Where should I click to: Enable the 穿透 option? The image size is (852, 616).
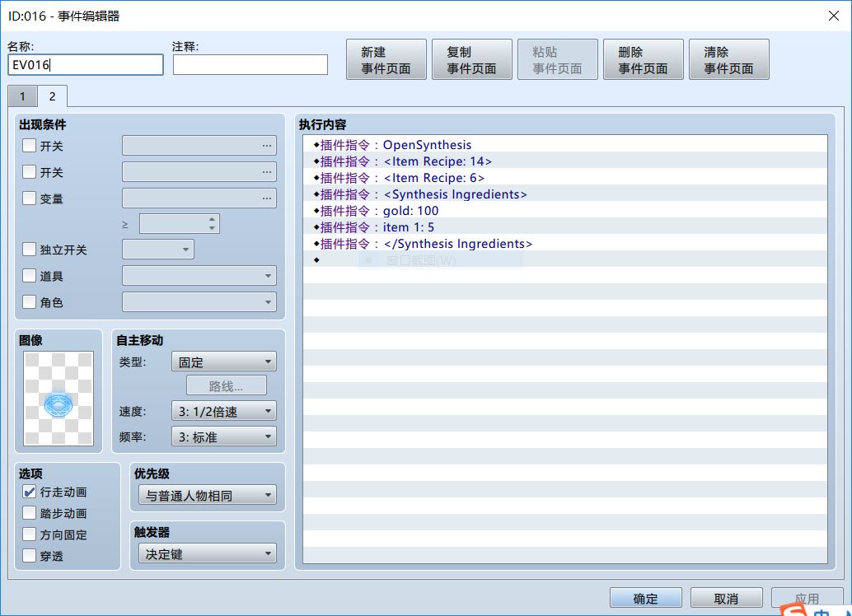(x=30, y=556)
